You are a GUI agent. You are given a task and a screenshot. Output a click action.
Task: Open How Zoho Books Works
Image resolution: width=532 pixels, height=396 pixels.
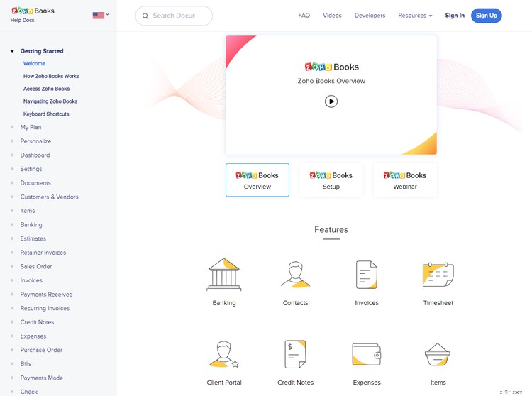click(x=51, y=76)
